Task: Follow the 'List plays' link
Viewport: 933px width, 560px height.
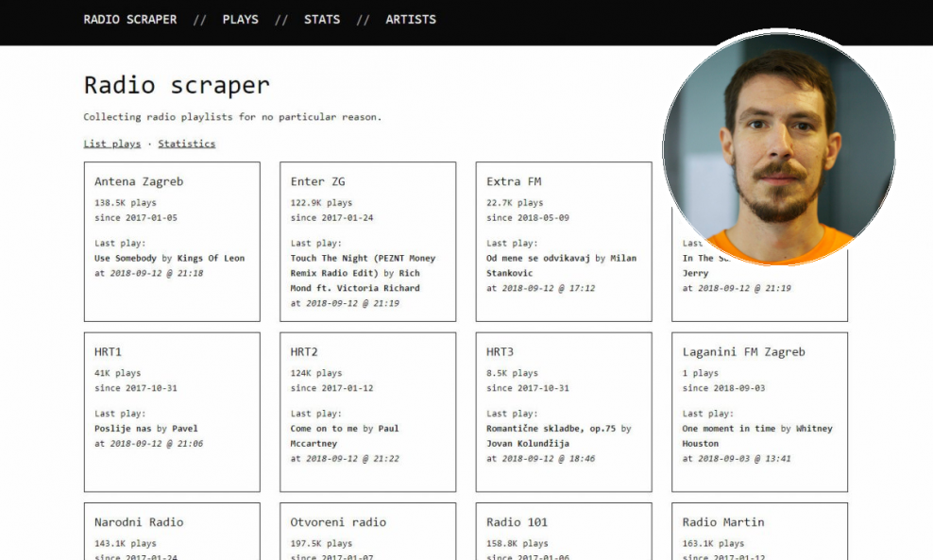Action: 111,144
